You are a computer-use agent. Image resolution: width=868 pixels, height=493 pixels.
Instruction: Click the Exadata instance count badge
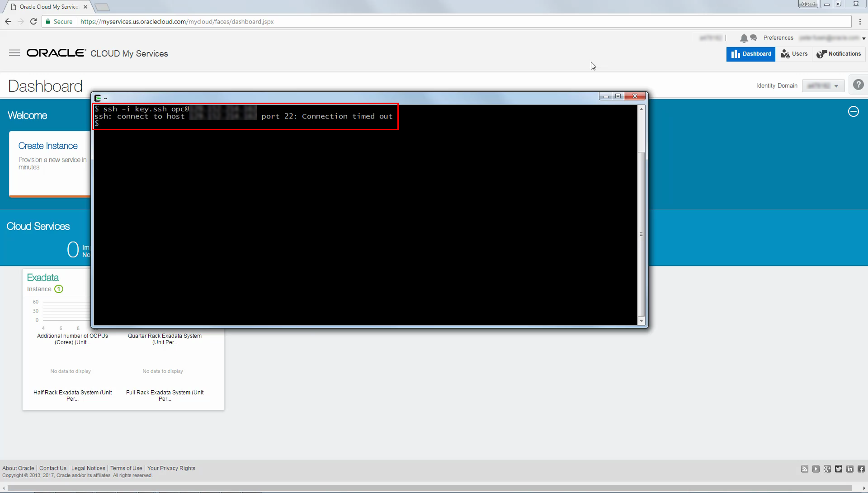59,289
